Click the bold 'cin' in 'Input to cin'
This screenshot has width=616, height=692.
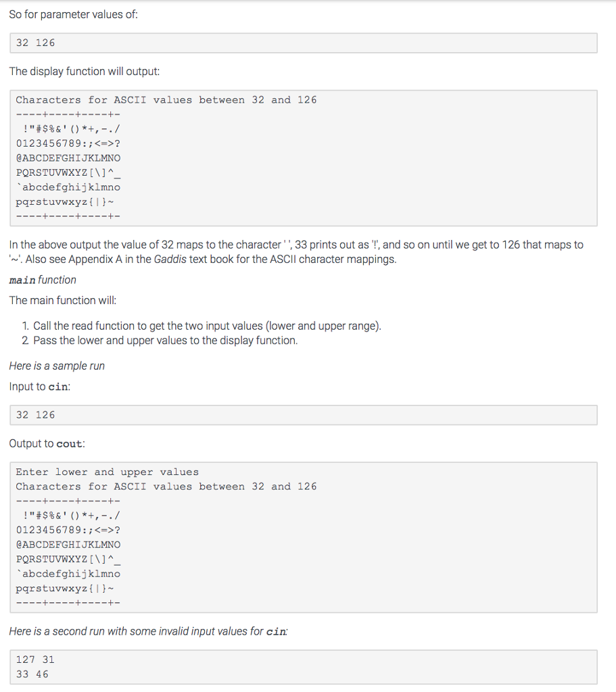58,387
